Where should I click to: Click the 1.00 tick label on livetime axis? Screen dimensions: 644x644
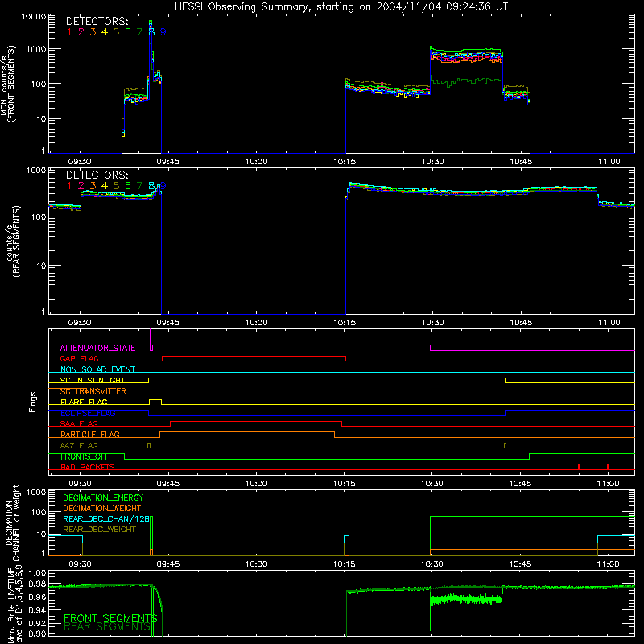coord(37,573)
